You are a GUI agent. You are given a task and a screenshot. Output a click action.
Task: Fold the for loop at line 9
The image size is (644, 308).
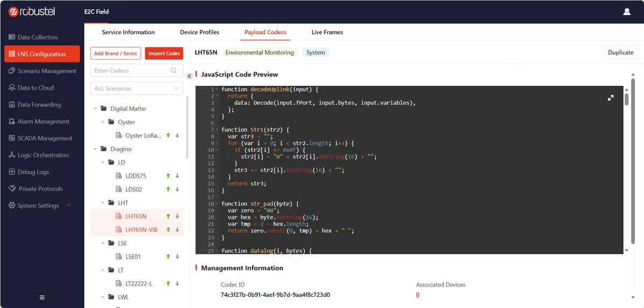[x=217, y=143]
